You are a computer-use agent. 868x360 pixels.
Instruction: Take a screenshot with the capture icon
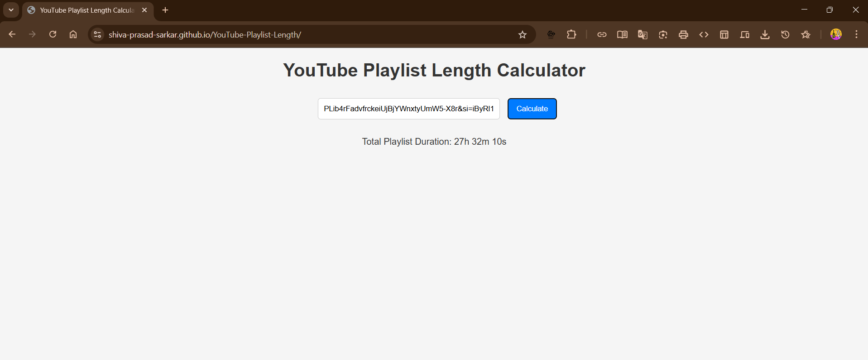(663, 34)
